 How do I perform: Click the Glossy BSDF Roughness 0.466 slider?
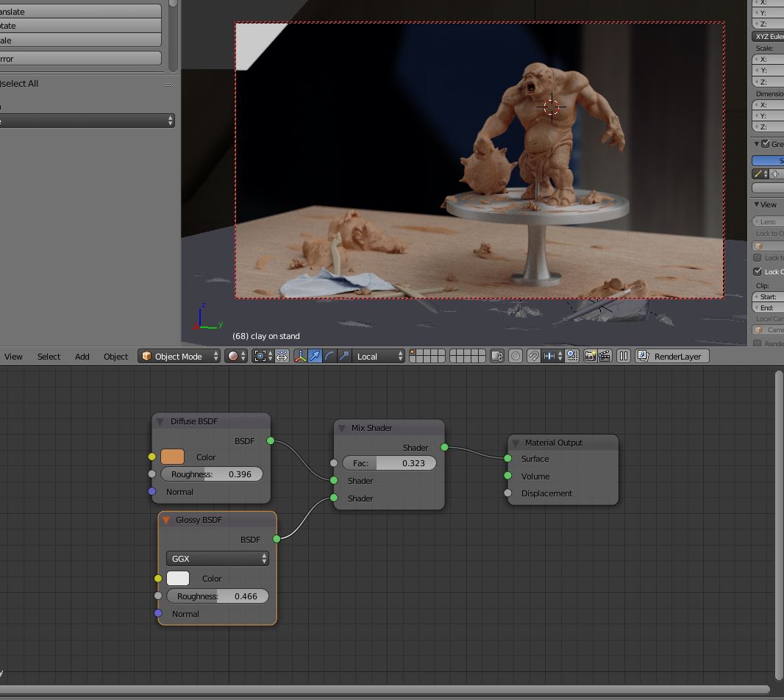(x=218, y=596)
